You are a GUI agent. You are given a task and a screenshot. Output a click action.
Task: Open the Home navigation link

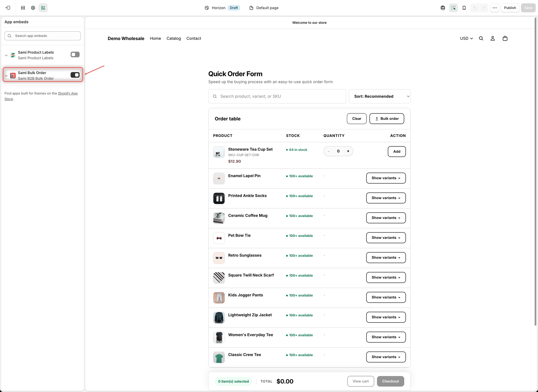coord(155,38)
